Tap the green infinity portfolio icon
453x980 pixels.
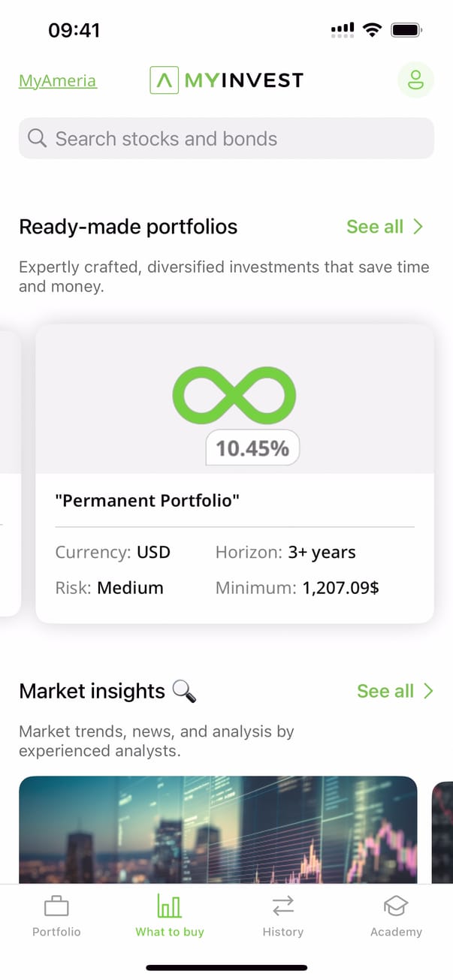pos(234,394)
